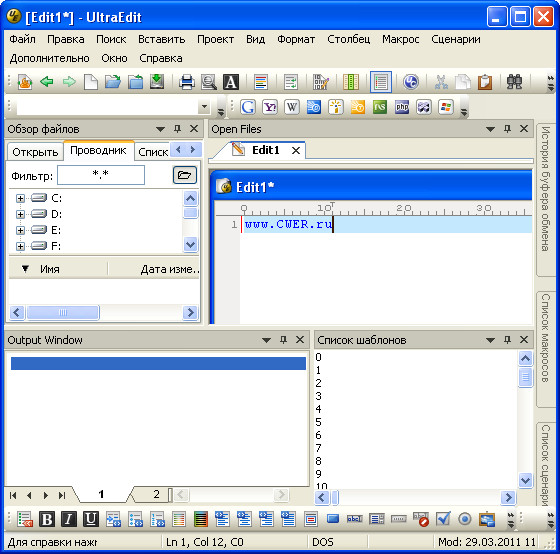Click the hex edit toolbar icon
560x554 pixels.
[320, 82]
